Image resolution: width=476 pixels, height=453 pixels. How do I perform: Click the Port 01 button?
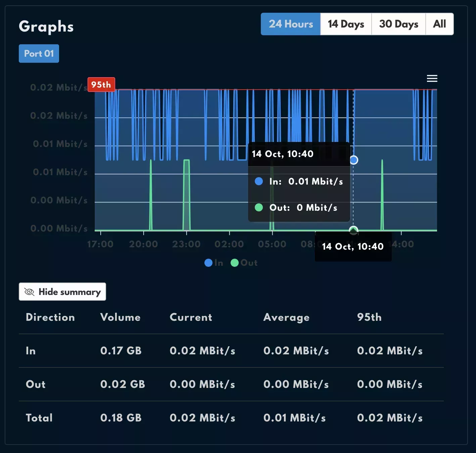click(x=39, y=53)
